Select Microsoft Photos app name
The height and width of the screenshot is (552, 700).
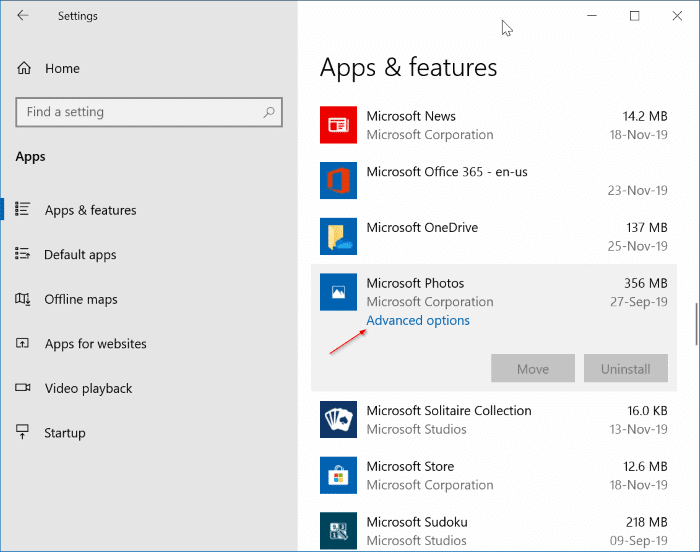pos(415,284)
